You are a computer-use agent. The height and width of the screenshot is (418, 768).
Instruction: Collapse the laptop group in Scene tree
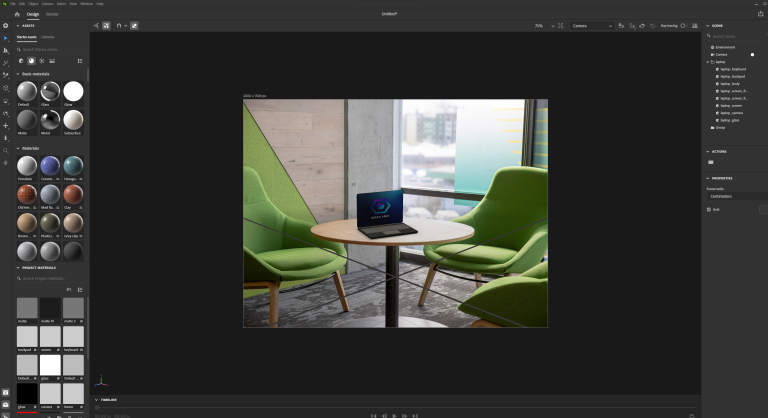point(708,61)
